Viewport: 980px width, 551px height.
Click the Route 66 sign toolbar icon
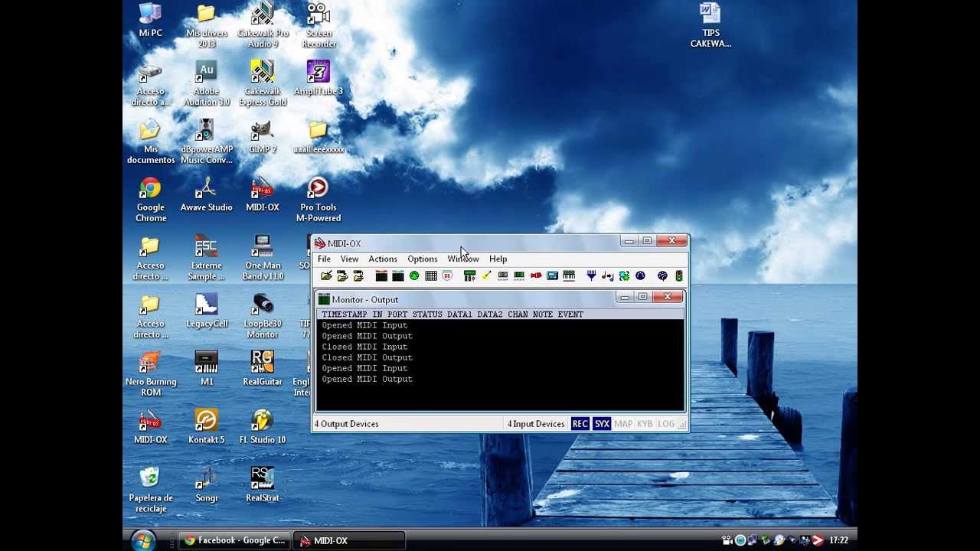[447, 275]
